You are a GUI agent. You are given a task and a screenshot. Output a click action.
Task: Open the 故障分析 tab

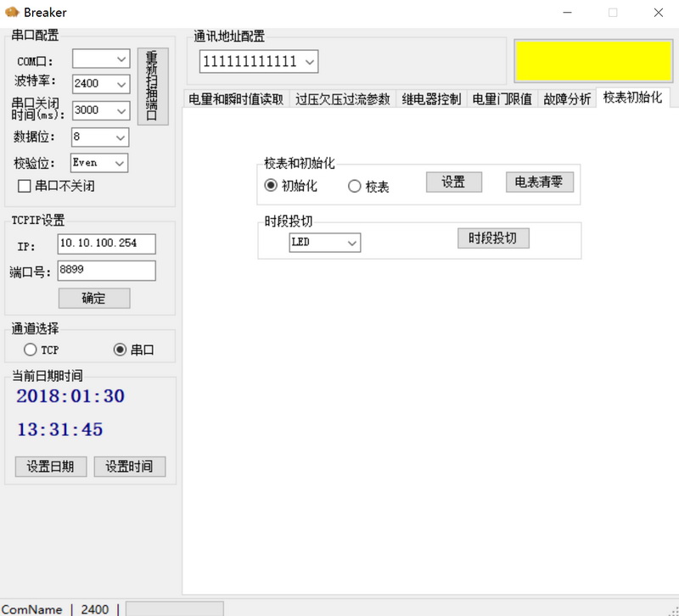(567, 98)
